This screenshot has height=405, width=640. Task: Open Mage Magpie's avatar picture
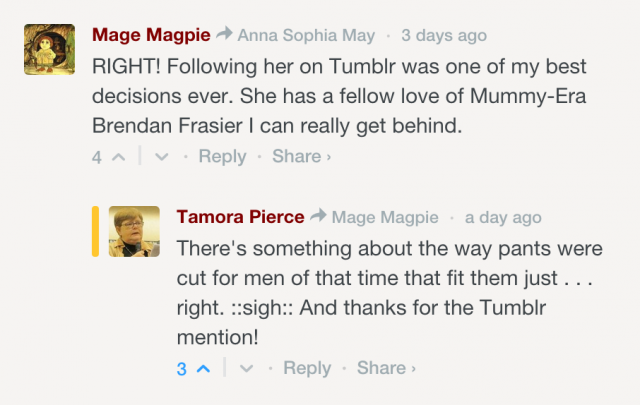pyautogui.click(x=50, y=50)
